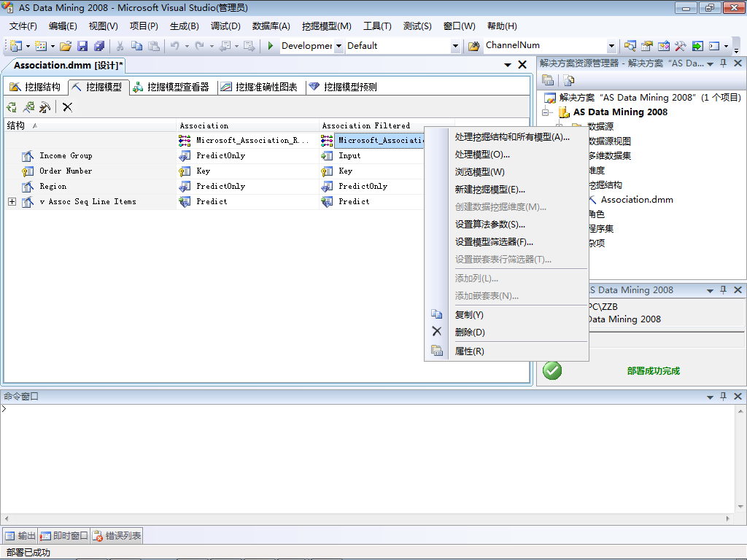Open Solution Explorer from the toolbar icon
The width and height of the screenshot is (747, 560).
pos(630,46)
